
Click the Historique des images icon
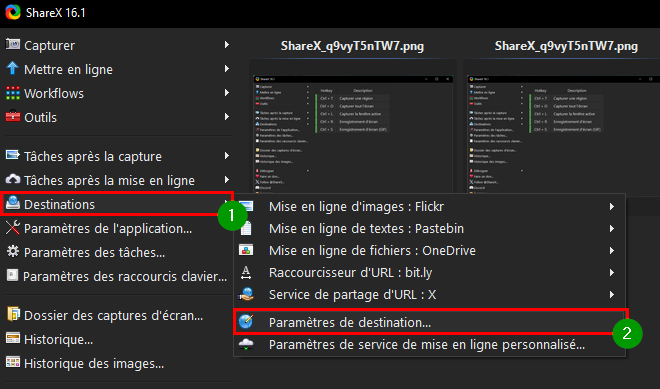pos(13,362)
